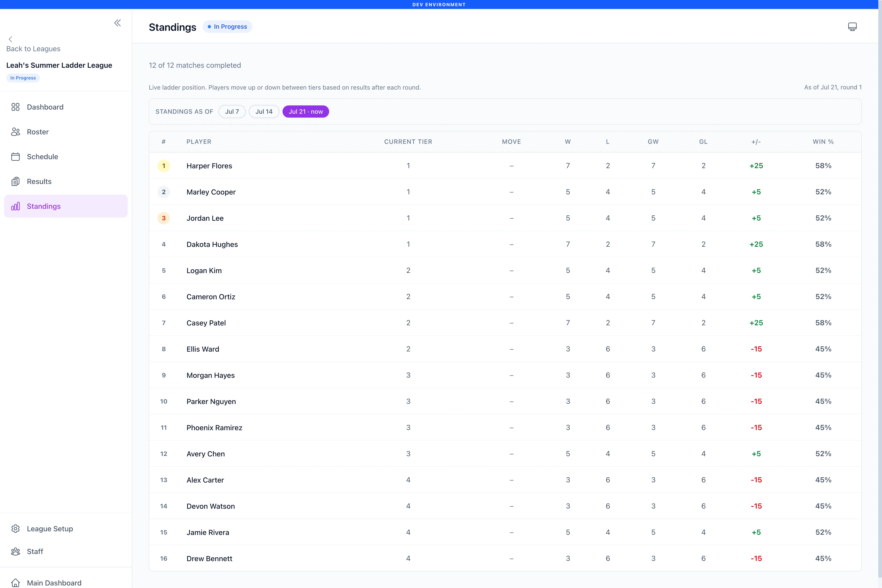The width and height of the screenshot is (882, 588).
Task: Select player Marley Cooper
Action: click(211, 192)
